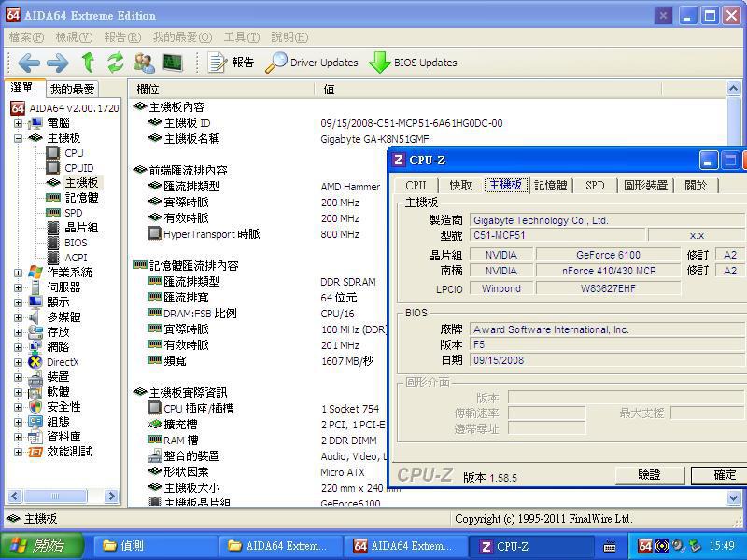
Task: Click the 開始 Start button on taskbar
Action: tap(37, 546)
